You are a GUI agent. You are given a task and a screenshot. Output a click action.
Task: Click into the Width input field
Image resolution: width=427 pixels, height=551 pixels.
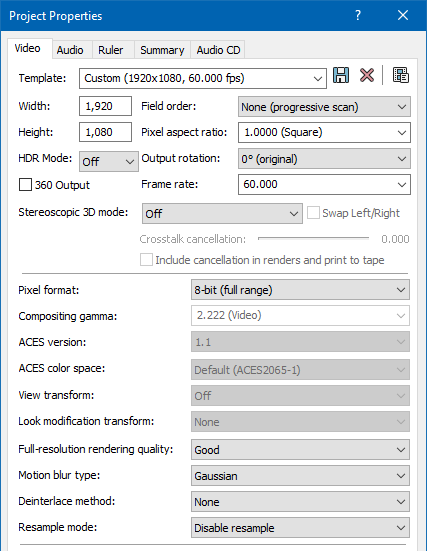click(x=105, y=106)
